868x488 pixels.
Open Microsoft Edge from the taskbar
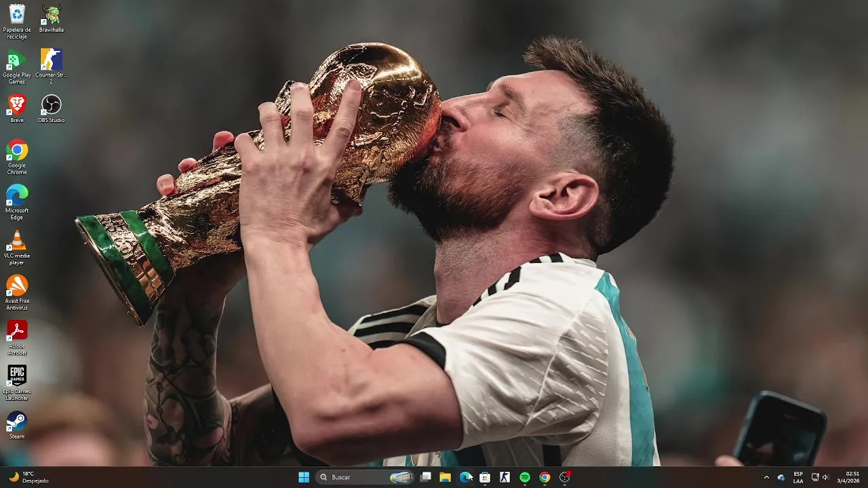[465, 477]
